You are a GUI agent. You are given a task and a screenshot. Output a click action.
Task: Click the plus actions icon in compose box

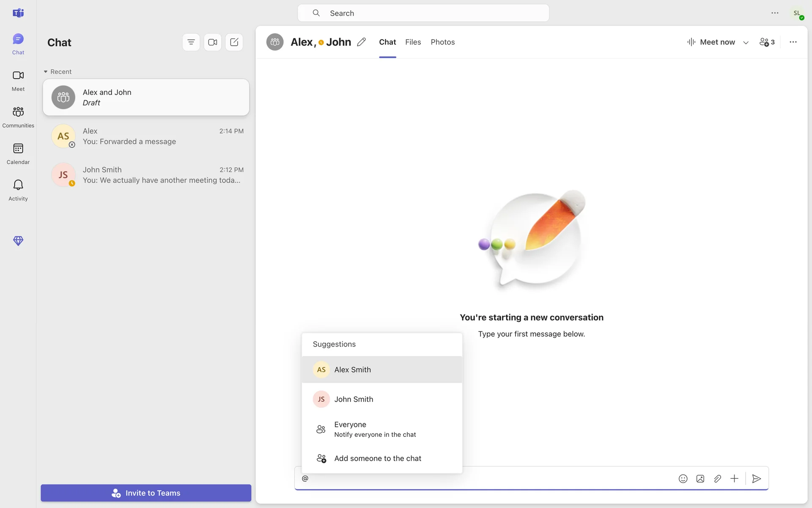734,478
